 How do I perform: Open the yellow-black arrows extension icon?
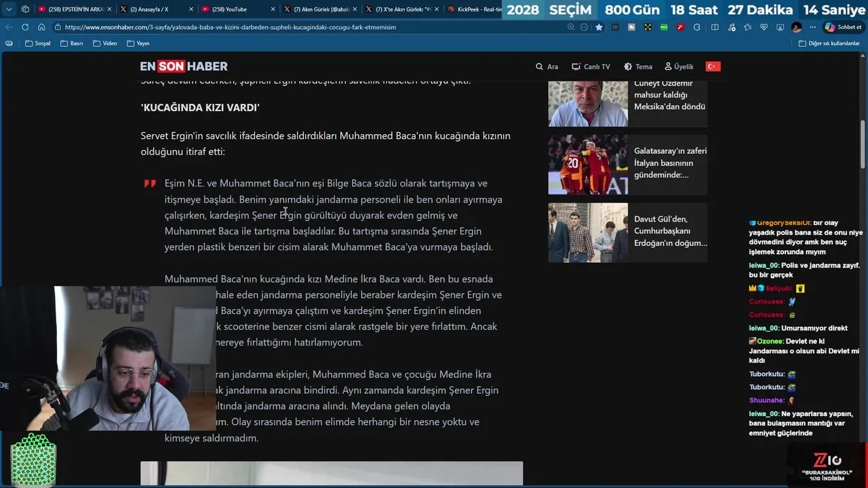pos(648,27)
